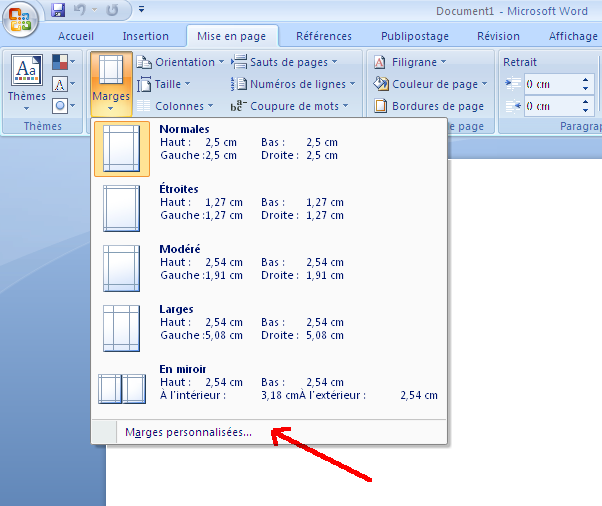The height and width of the screenshot is (506, 602).
Task: Open Marges personnalisées dialog
Action: (x=269, y=432)
